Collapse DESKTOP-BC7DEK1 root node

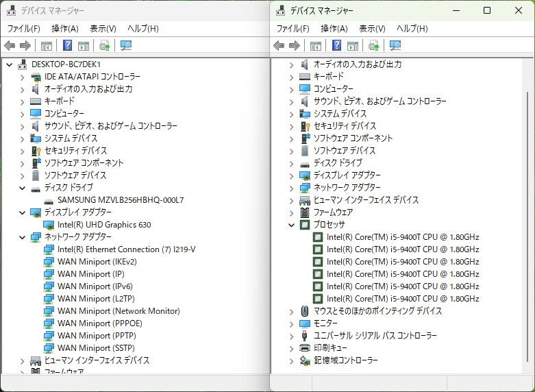tap(10, 64)
